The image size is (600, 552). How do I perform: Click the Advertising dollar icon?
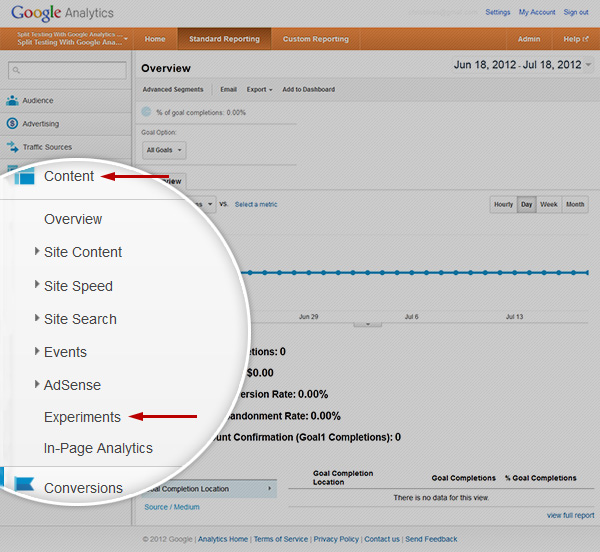tap(12, 124)
